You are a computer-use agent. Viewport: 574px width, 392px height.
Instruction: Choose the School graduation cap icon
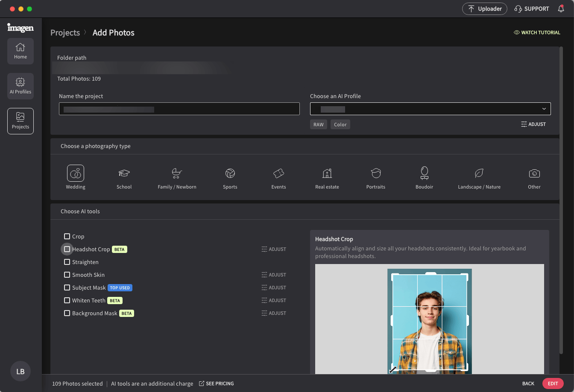(x=124, y=173)
